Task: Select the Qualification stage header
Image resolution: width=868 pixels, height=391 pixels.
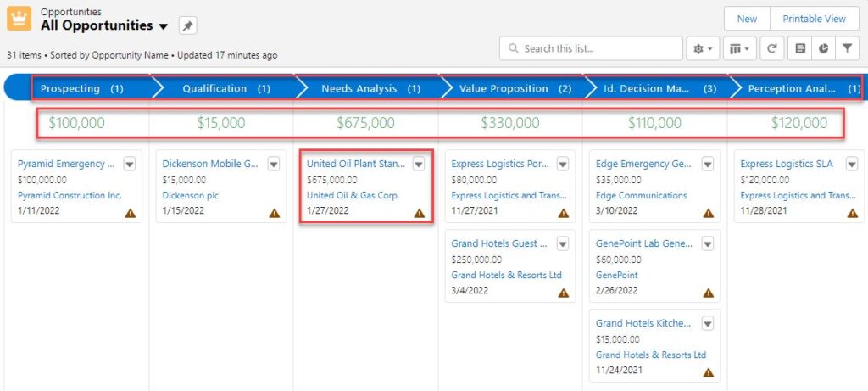Action: click(225, 88)
